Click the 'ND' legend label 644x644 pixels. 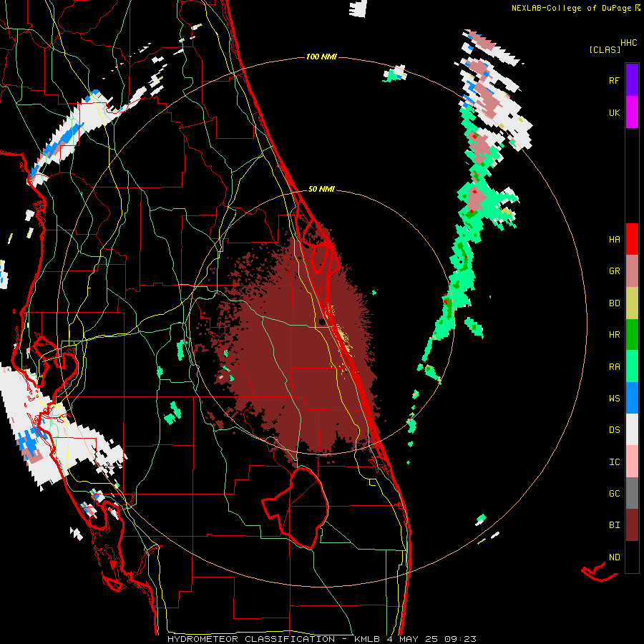(x=614, y=557)
